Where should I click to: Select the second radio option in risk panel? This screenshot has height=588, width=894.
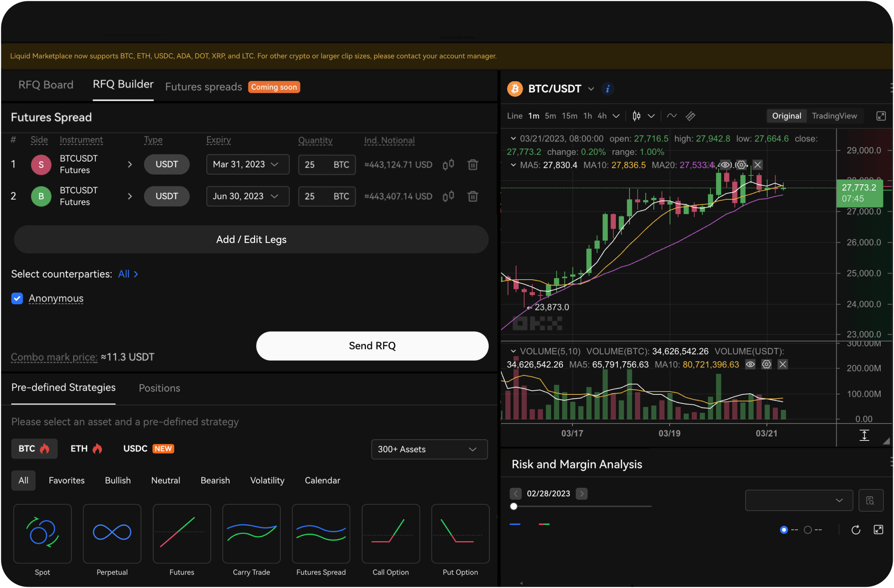(807, 530)
